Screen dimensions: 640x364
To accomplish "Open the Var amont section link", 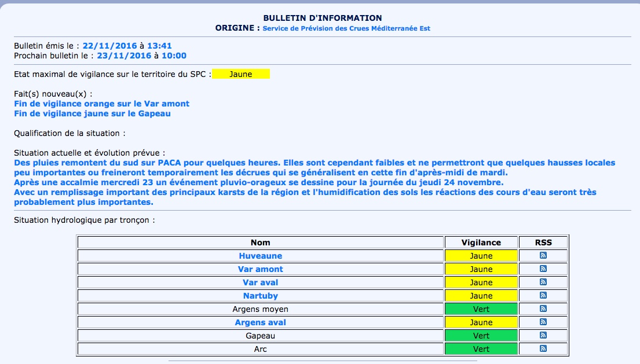I will click(x=261, y=269).
